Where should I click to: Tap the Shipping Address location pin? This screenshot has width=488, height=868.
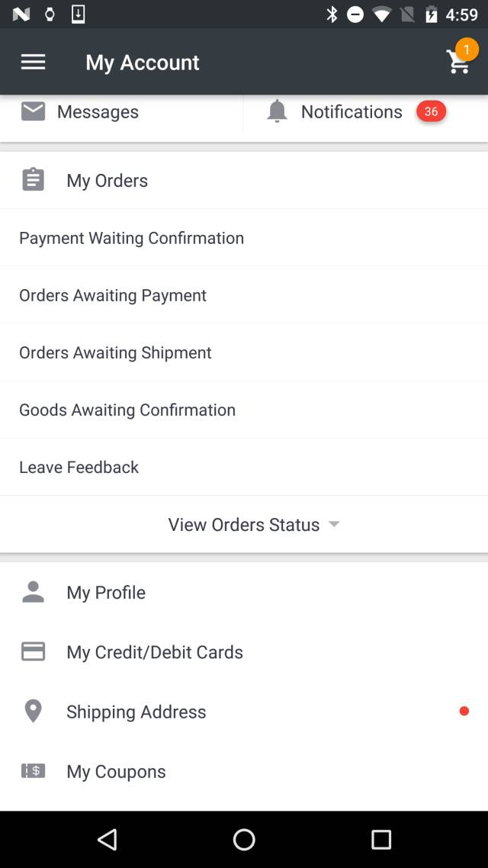[x=33, y=711]
